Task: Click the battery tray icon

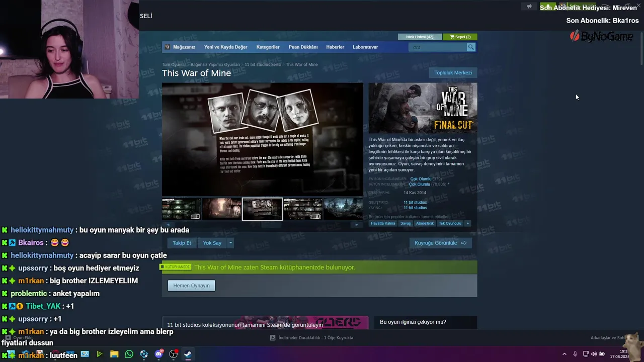Action: (602, 354)
